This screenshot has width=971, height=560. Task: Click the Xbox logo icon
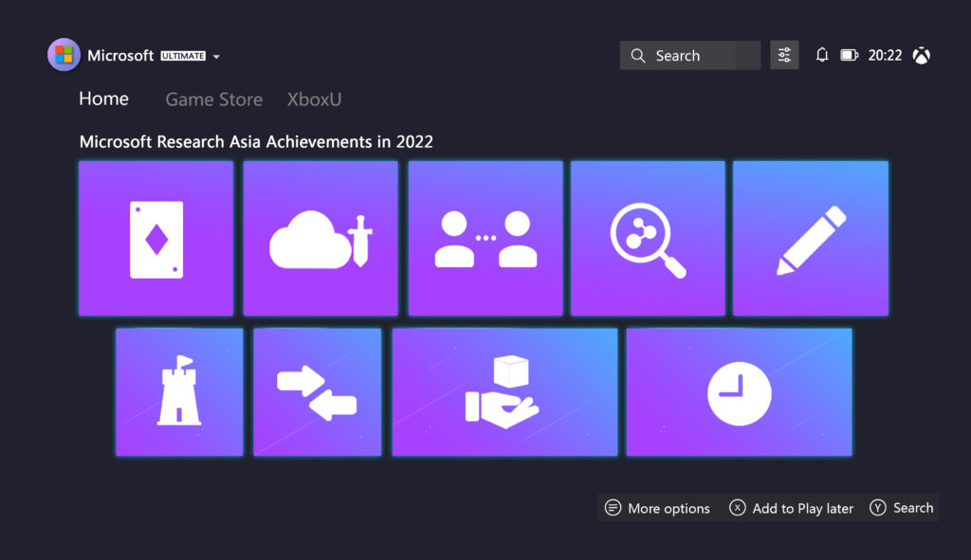tap(921, 56)
